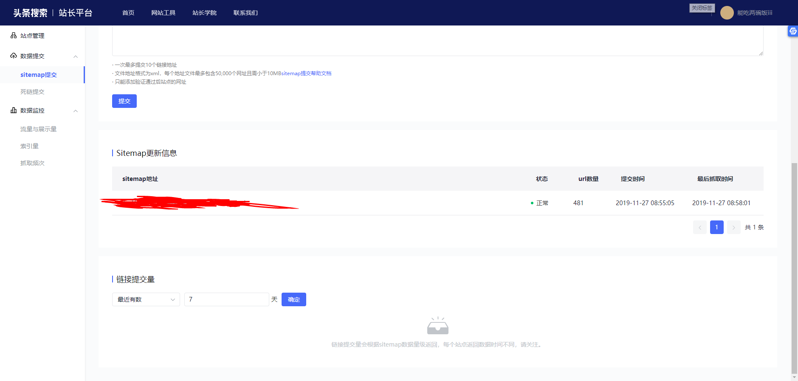This screenshot has height=381, width=798.
Task: Click inside the sitemap URL text area
Action: click(x=438, y=41)
